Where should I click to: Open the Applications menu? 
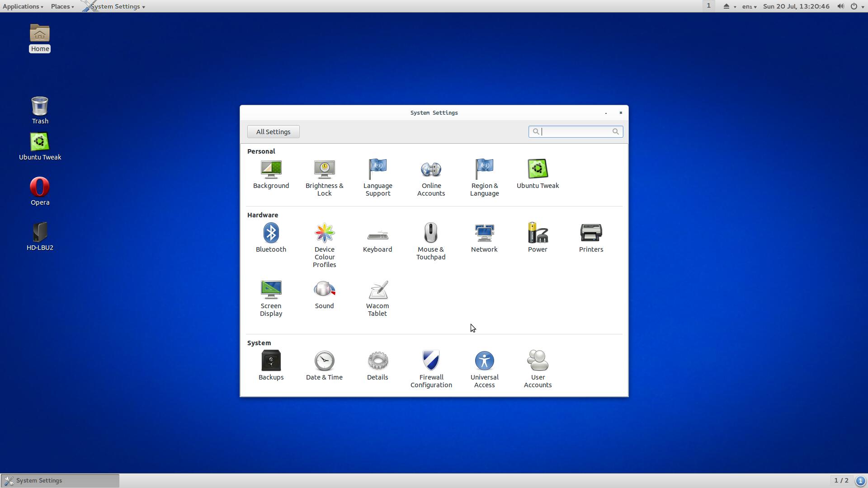click(x=23, y=6)
